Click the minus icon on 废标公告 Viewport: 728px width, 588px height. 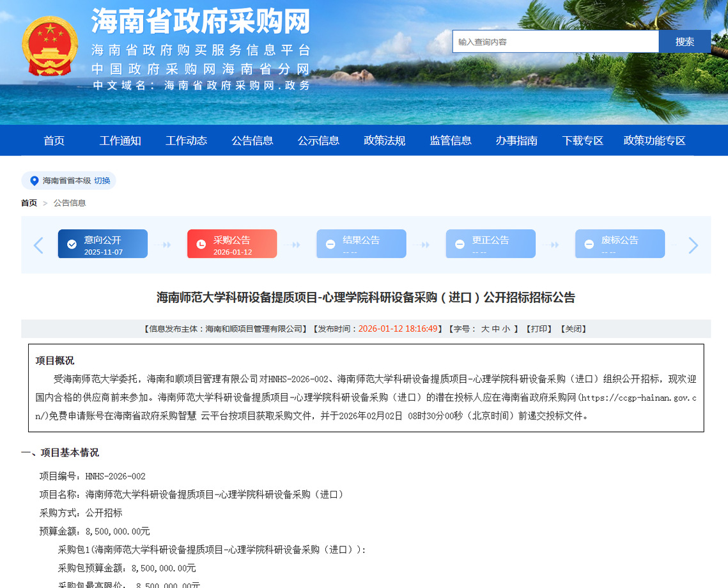(x=589, y=244)
